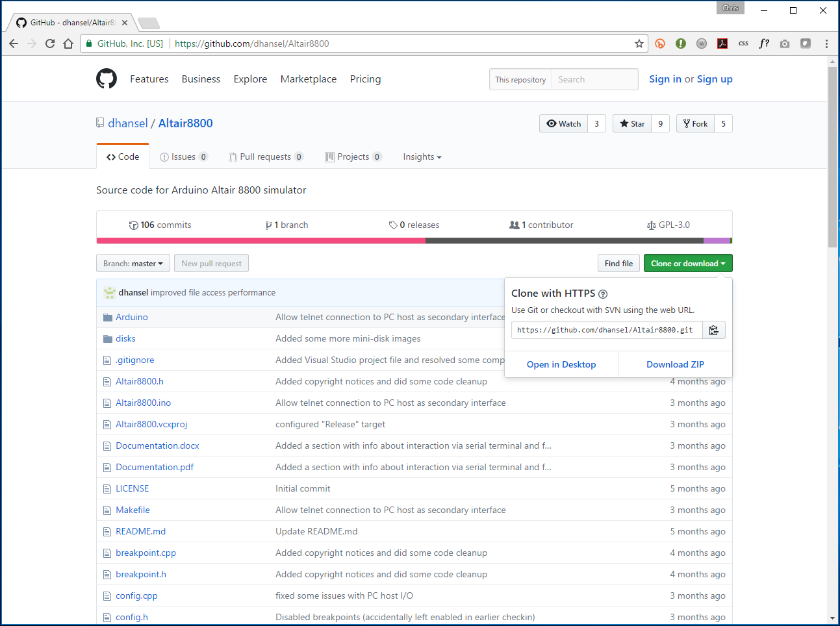Click the dhansel avatar icon in commit row
Viewport: 840px width, 626px height.
(x=110, y=293)
